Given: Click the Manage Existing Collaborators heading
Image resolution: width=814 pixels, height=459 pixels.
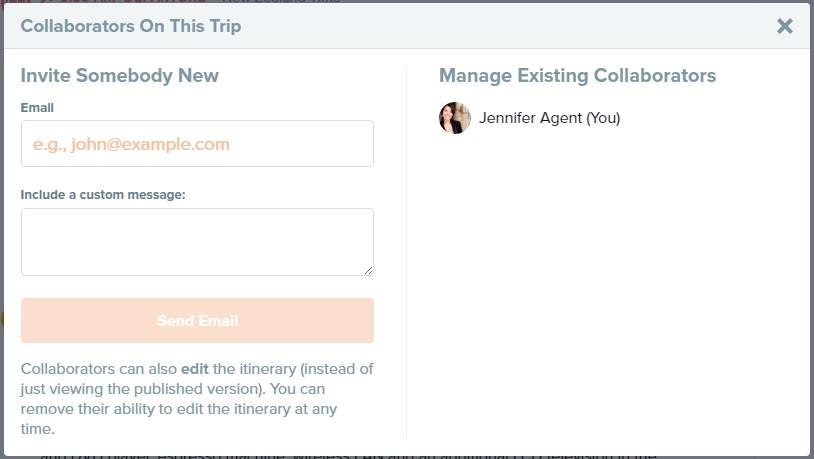Looking at the screenshot, I should click(x=577, y=76).
